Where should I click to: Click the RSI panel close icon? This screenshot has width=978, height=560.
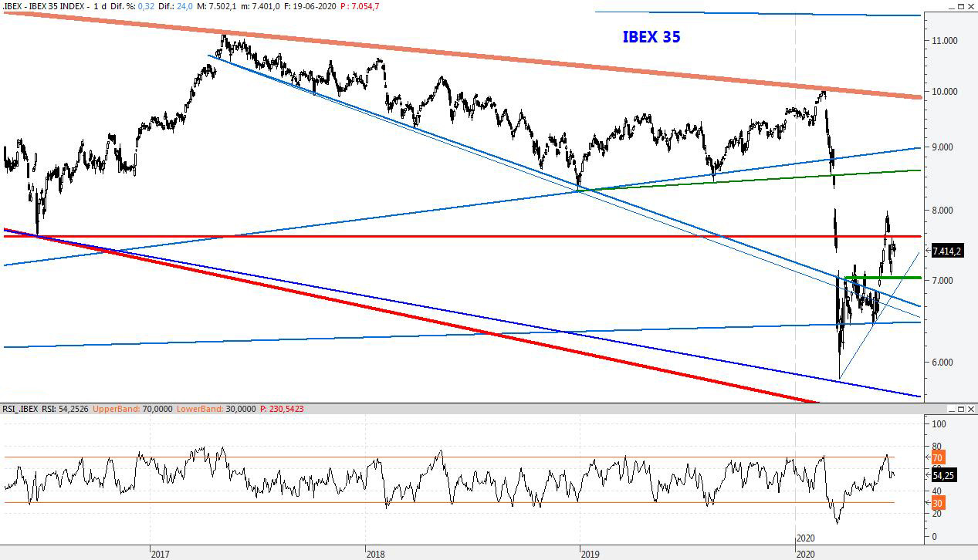click(971, 410)
